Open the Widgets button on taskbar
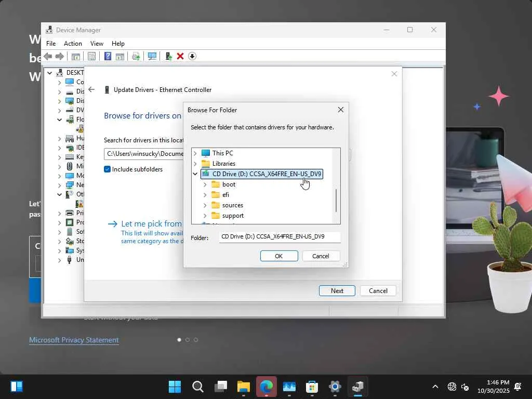Image resolution: width=532 pixels, height=399 pixels. [16, 386]
